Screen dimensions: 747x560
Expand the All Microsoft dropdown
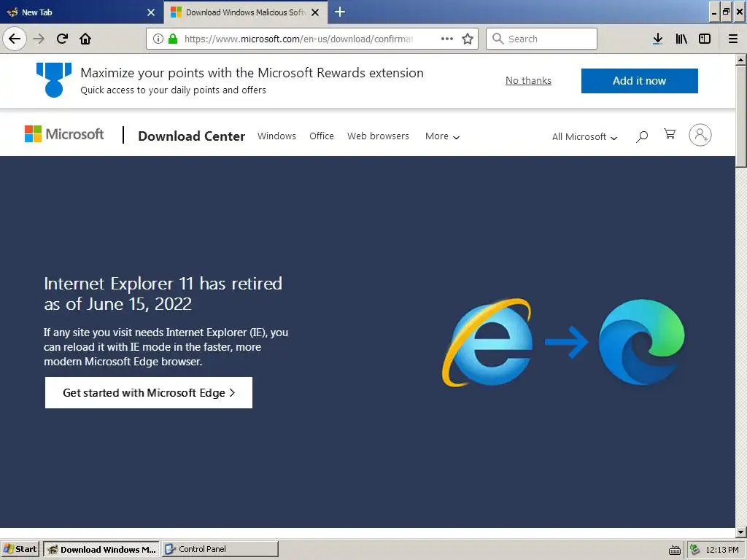click(x=584, y=137)
